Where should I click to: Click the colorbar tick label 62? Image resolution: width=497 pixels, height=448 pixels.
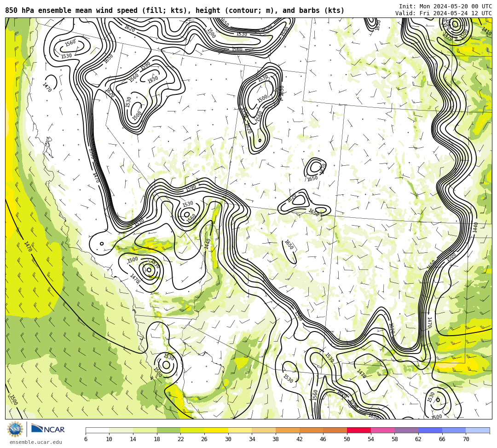[x=418, y=439]
